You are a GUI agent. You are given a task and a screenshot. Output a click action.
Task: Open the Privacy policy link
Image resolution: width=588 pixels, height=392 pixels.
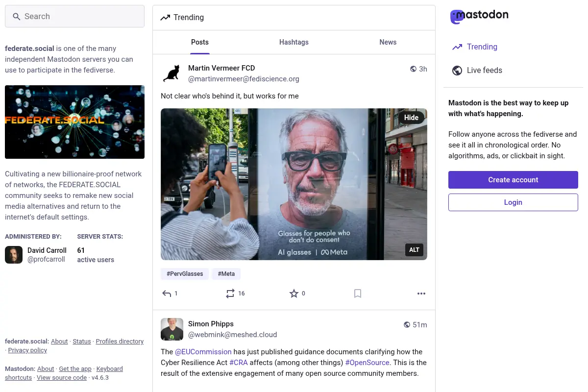(27, 350)
